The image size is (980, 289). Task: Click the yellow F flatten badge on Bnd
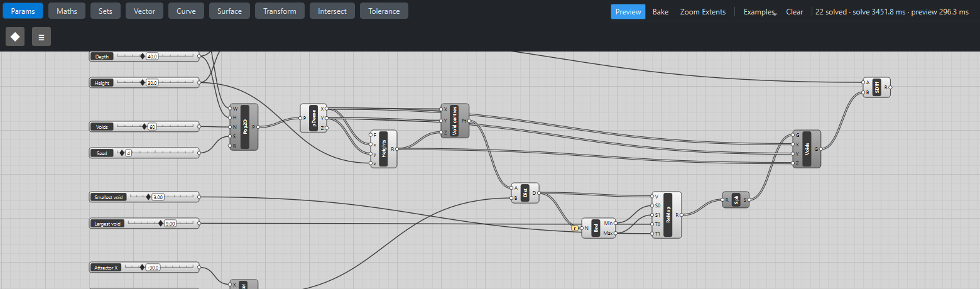point(574,228)
